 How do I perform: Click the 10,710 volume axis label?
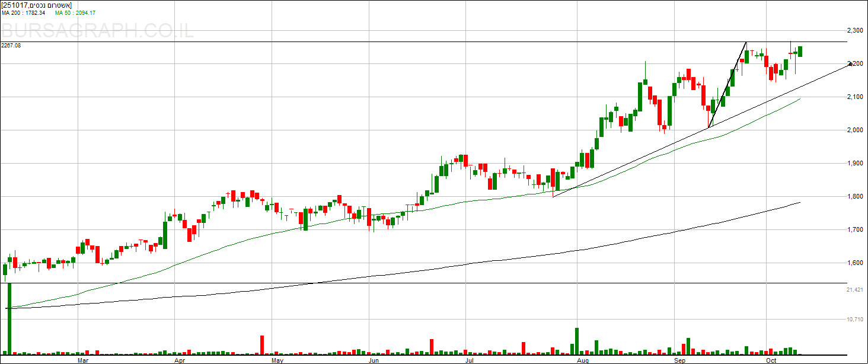click(x=854, y=320)
